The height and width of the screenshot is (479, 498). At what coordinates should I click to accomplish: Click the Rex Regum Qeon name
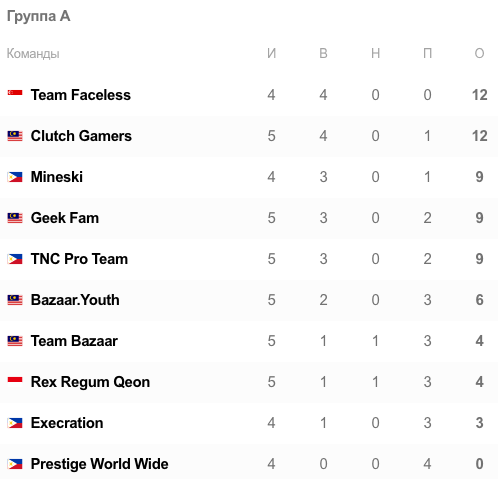[90, 382]
